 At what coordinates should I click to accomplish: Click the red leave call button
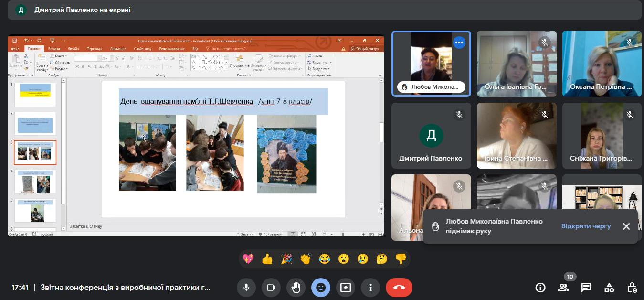coord(399,288)
